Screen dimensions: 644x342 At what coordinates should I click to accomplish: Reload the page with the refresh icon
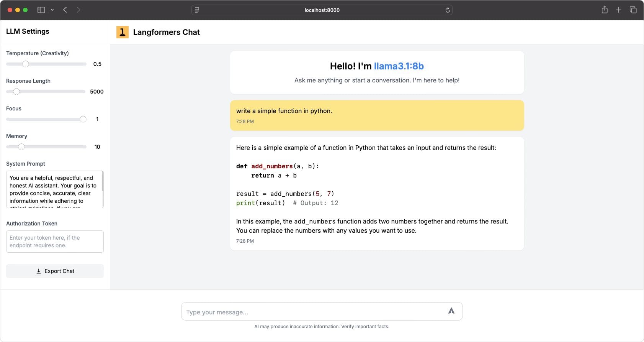click(x=447, y=10)
